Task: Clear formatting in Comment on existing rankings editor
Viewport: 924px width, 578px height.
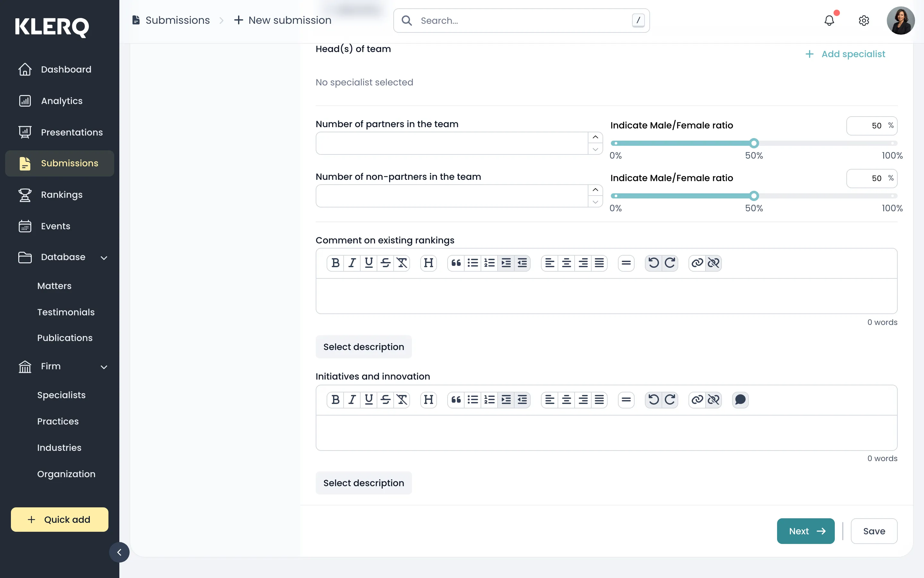Action: point(402,263)
